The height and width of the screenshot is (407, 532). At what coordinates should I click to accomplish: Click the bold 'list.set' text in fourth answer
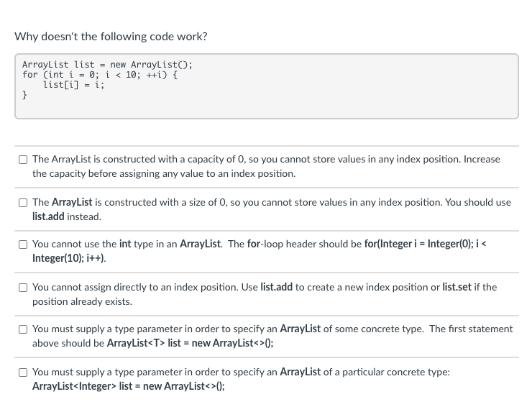pyautogui.click(x=457, y=287)
